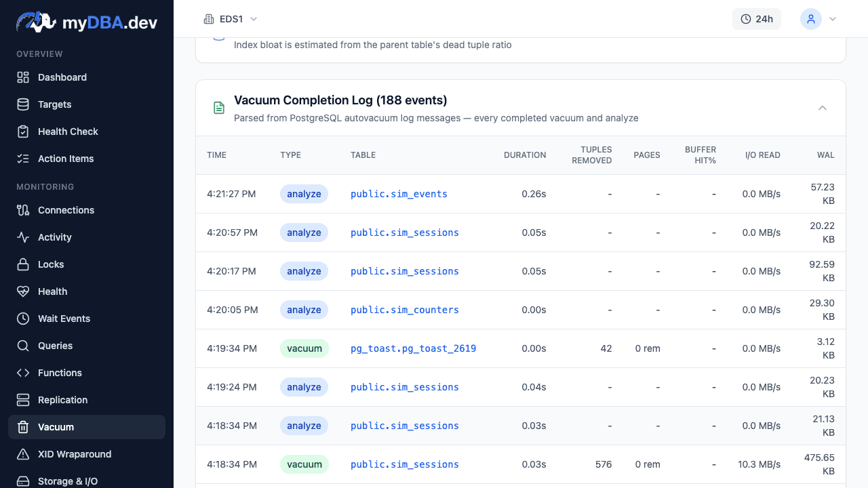Click the user profile avatar icon

click(811, 19)
